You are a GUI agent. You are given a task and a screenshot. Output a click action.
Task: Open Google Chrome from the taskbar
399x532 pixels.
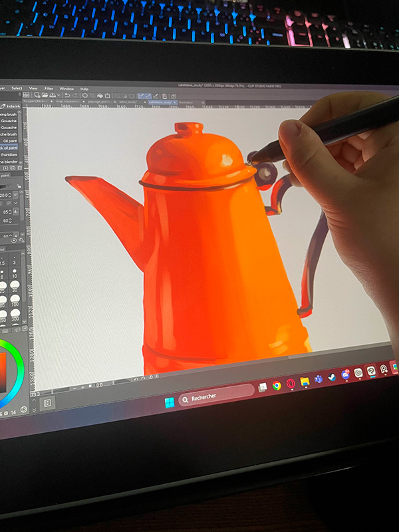click(277, 386)
